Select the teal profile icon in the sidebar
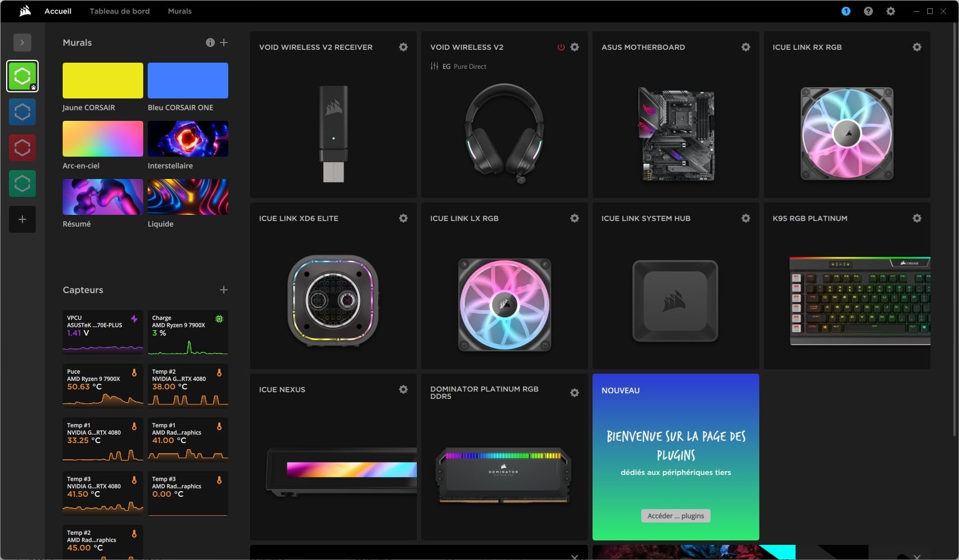 22,183
